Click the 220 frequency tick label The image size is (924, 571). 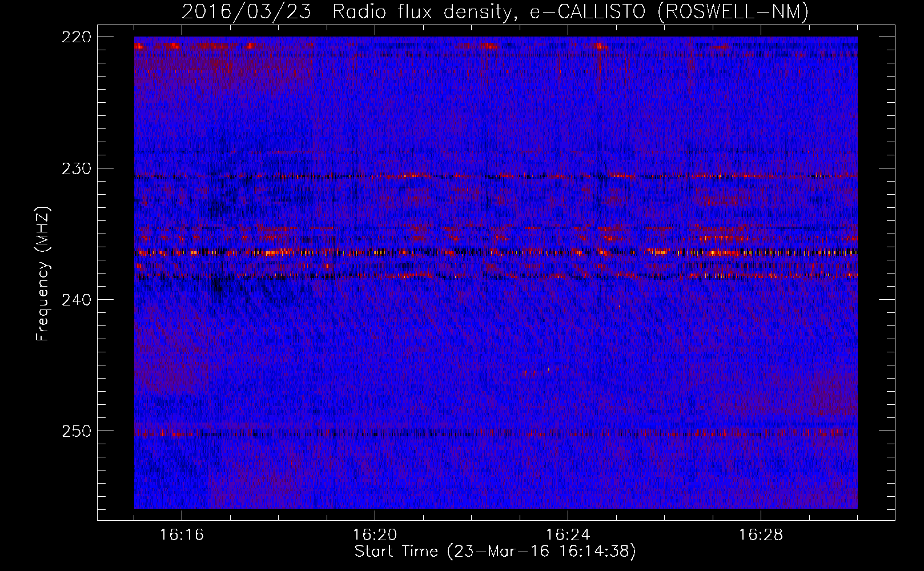click(77, 37)
